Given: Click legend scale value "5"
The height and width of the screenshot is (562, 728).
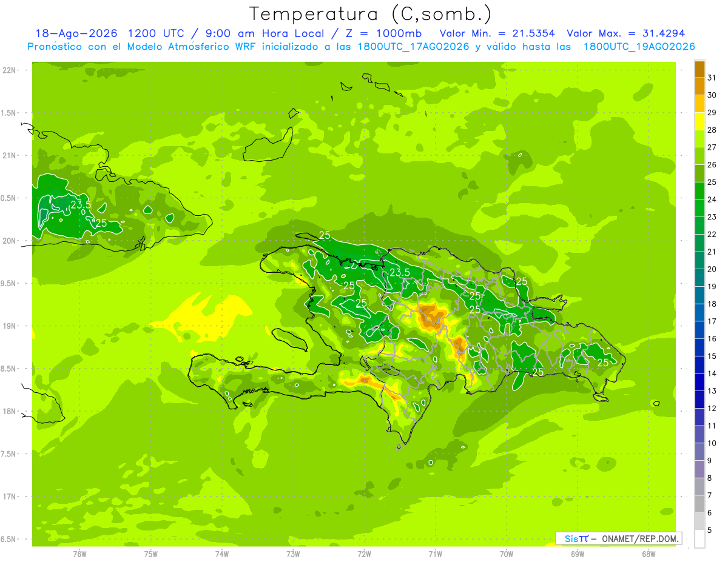Looking at the screenshot, I should point(710,530).
